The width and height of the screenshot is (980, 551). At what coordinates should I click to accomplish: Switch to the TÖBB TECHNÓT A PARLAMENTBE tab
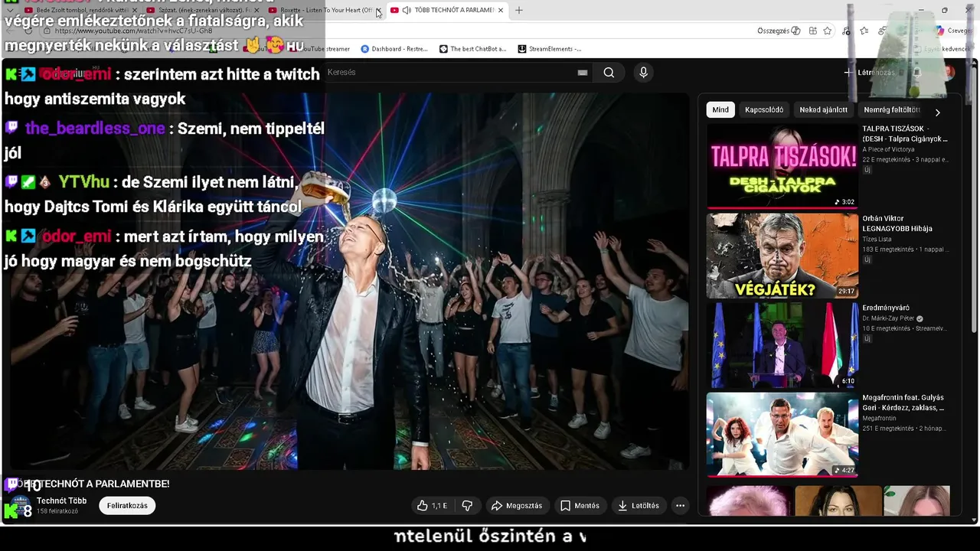click(448, 10)
